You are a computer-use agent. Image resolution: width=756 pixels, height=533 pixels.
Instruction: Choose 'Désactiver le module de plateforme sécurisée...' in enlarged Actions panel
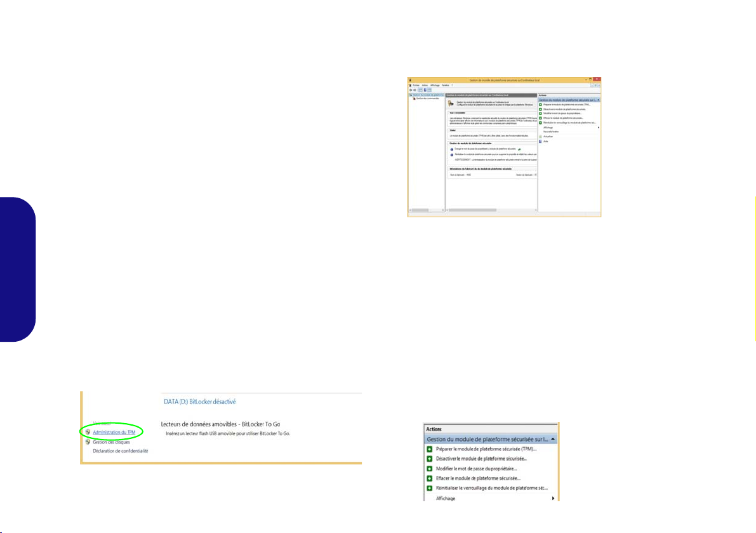click(x=481, y=459)
